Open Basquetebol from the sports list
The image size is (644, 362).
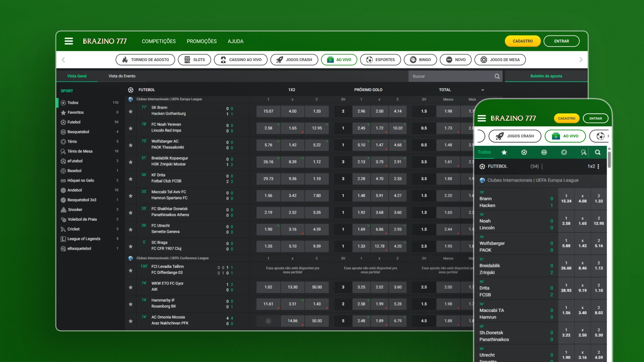79,132
